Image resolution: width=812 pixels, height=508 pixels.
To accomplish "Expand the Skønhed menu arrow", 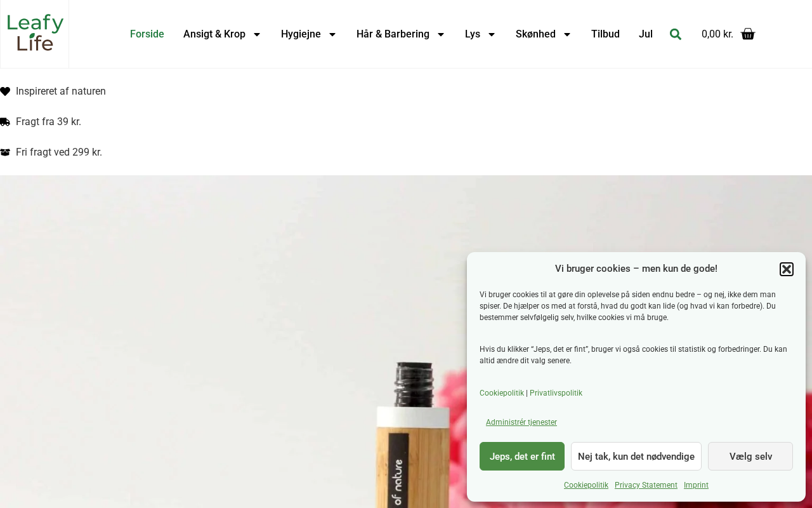I will click(567, 34).
